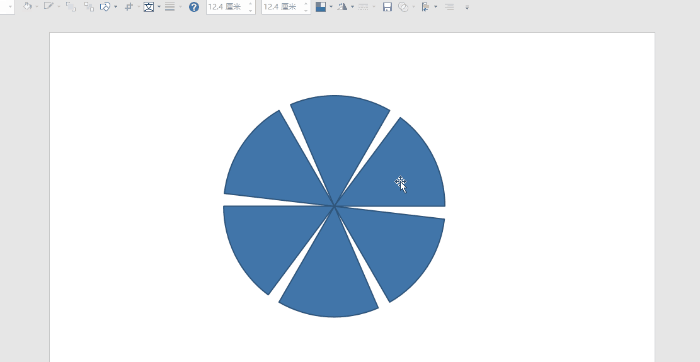The width and height of the screenshot is (700, 362).
Task: Click the shape fill paint bucket icon
Action: tap(28, 7)
